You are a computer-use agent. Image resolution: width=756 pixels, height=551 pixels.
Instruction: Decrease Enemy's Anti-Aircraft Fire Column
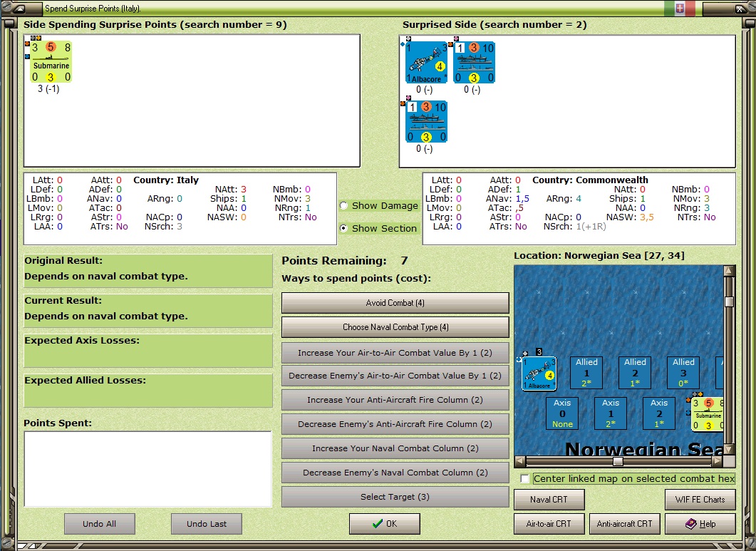click(395, 424)
